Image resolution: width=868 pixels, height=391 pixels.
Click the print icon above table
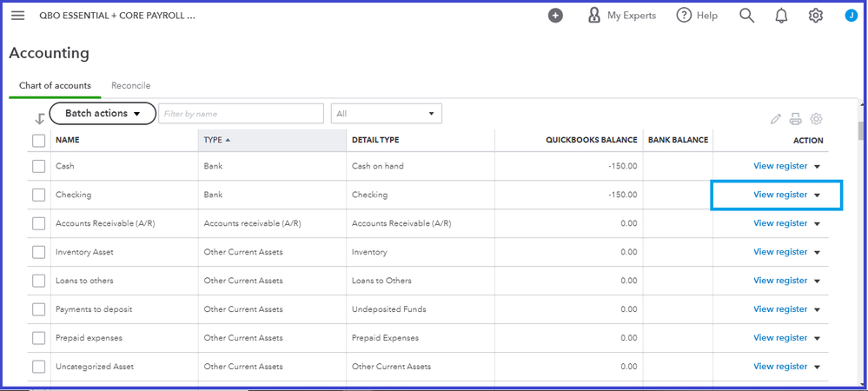[x=796, y=120]
